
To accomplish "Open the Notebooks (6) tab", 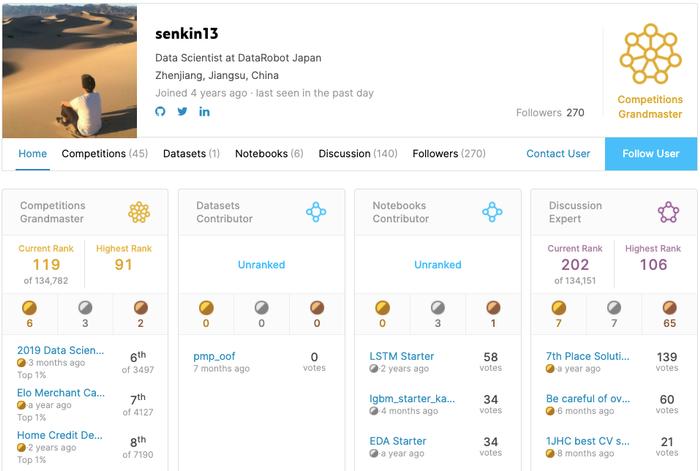I will coord(269,154).
